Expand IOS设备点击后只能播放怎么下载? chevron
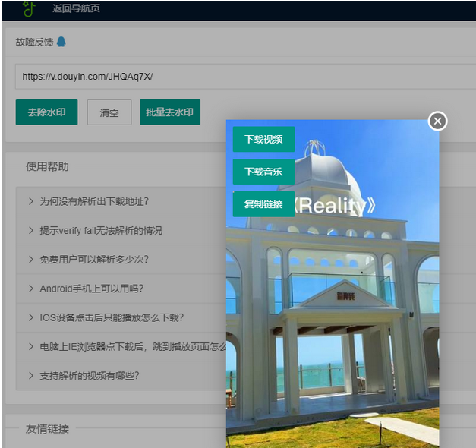Screen dimensions: 476x448 (x=30, y=317)
